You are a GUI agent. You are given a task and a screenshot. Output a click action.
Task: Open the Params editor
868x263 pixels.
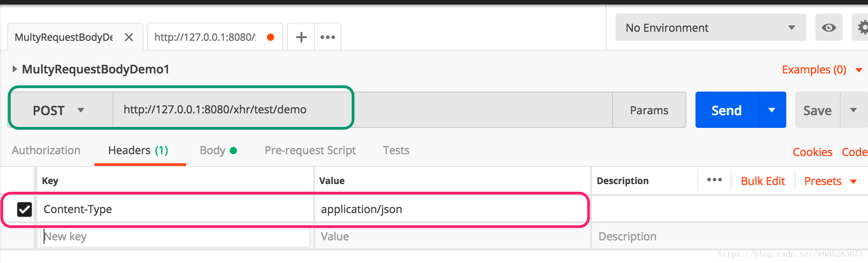(649, 110)
